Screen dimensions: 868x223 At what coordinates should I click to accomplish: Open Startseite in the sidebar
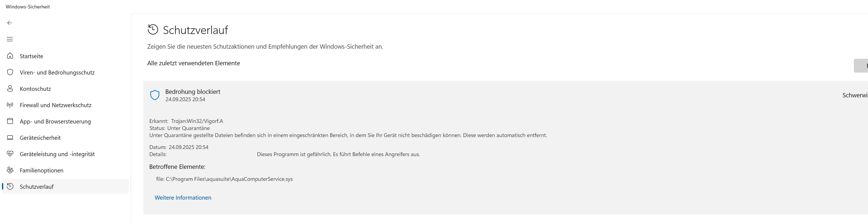pos(31,56)
